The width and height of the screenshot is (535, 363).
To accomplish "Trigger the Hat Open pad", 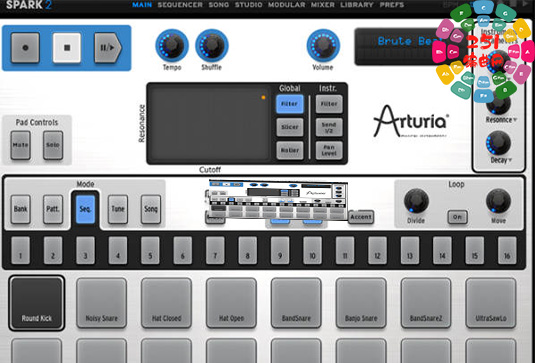I will (x=231, y=303).
